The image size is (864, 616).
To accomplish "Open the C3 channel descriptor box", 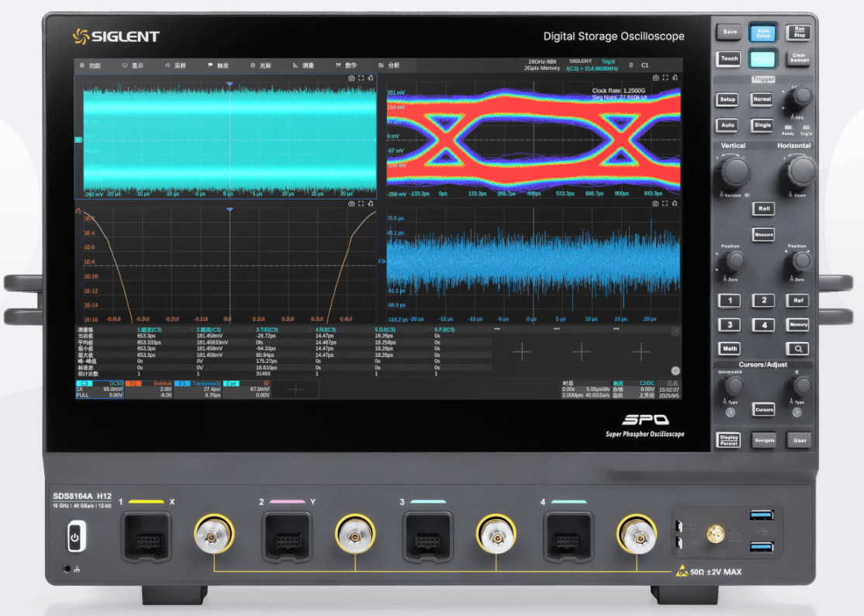I will (x=99, y=389).
